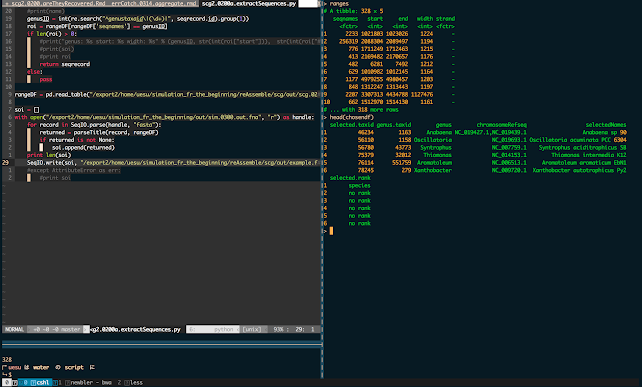Click the current line number 29 in the gutter
The height and width of the screenshot is (387, 642).
click(6, 163)
